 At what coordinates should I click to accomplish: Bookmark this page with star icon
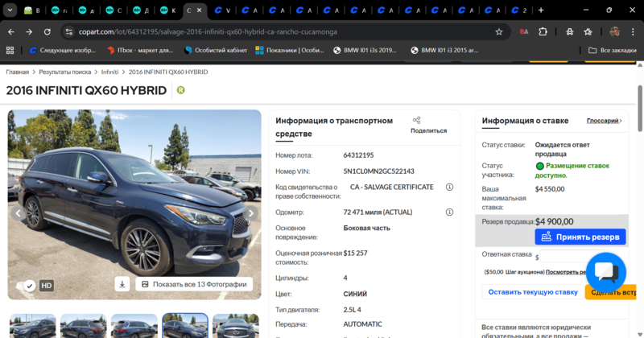pos(498,31)
